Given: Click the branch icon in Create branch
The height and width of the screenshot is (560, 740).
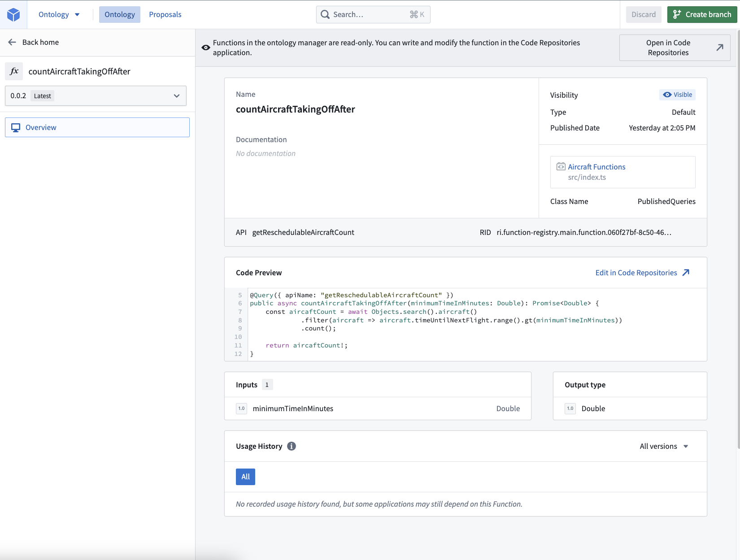Looking at the screenshot, I should [x=677, y=14].
